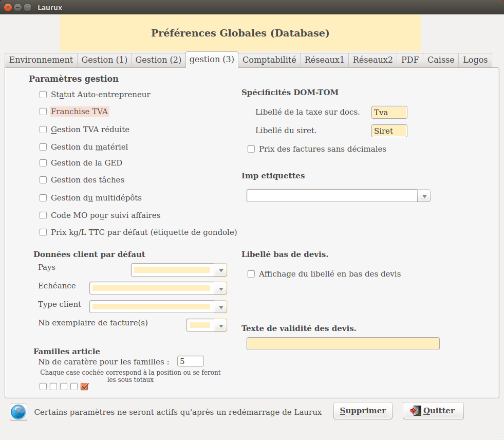504x440 pixels.
Task: Enable Gestion TVA réduite option
Action: tap(43, 130)
